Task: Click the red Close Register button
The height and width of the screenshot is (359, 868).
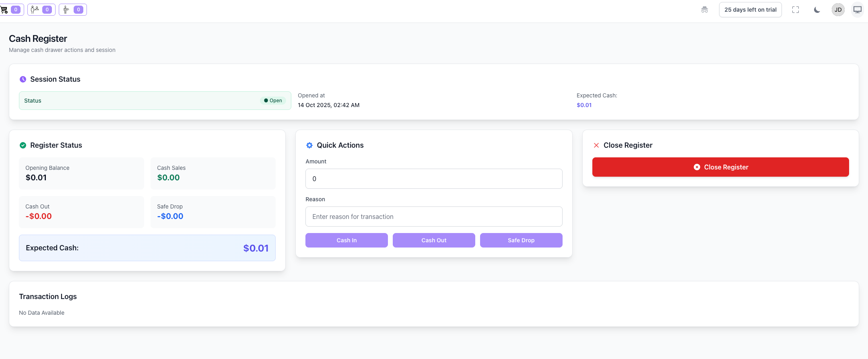Action: (x=721, y=167)
